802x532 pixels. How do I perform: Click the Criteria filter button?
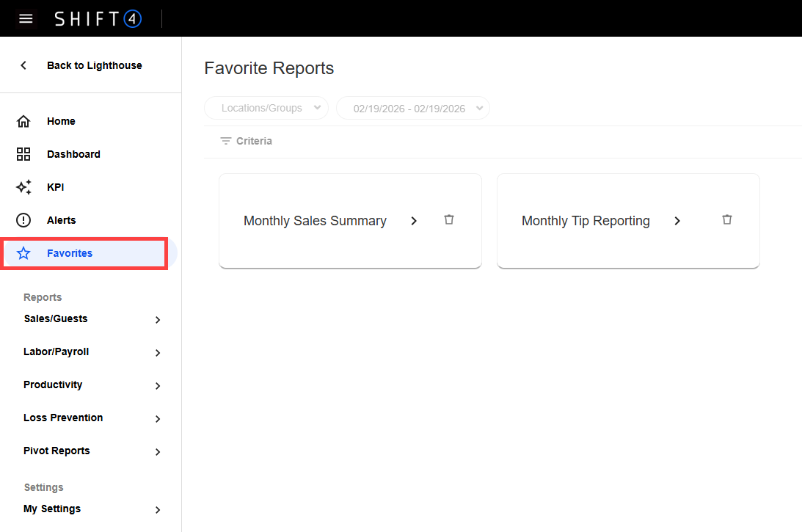(x=247, y=141)
